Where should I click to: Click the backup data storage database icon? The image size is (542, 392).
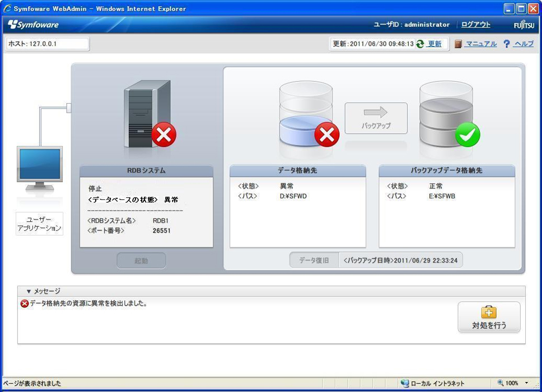pyautogui.click(x=446, y=113)
